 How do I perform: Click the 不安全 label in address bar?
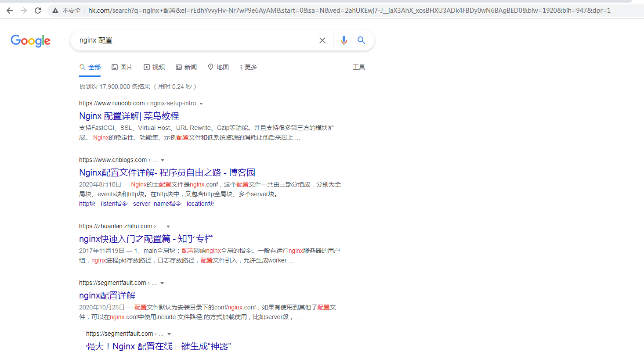pos(72,11)
